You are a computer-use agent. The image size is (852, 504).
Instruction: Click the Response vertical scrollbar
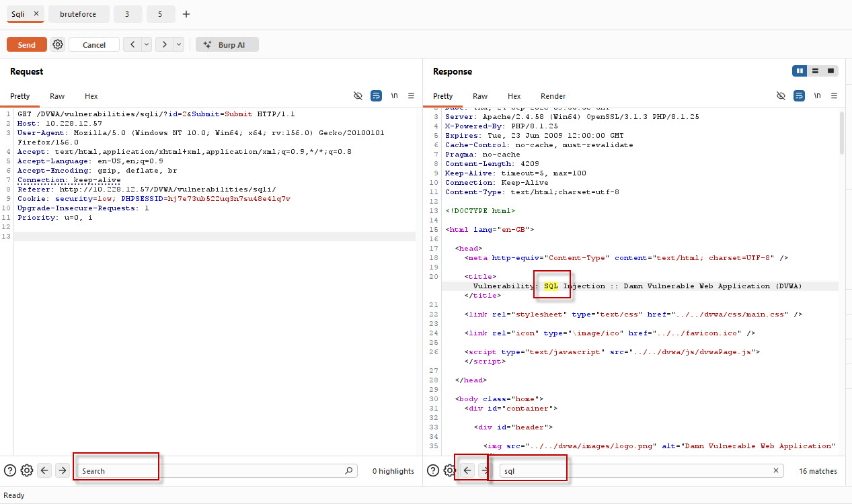tap(842, 133)
